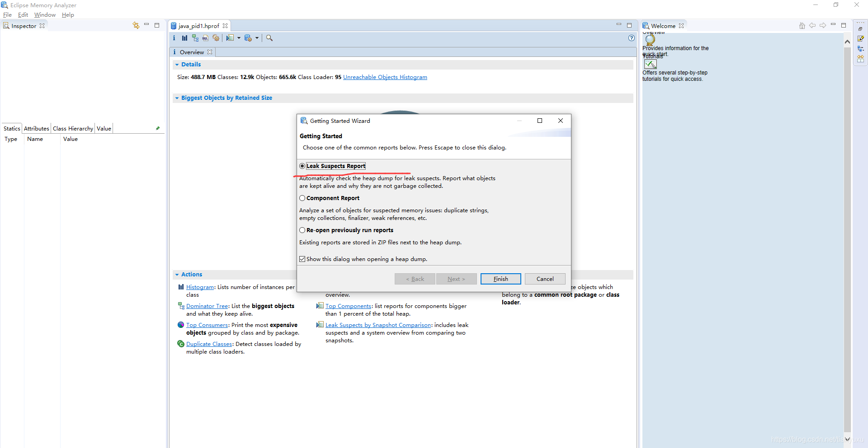Open the Window menu
Screen dimensions: 868x448
(45, 15)
